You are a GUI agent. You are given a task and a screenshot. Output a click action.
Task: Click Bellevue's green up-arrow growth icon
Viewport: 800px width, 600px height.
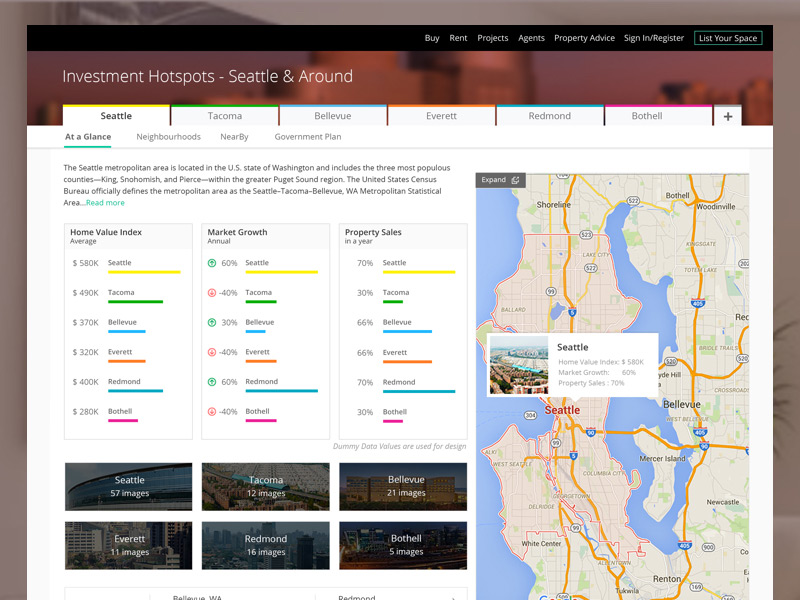212,323
